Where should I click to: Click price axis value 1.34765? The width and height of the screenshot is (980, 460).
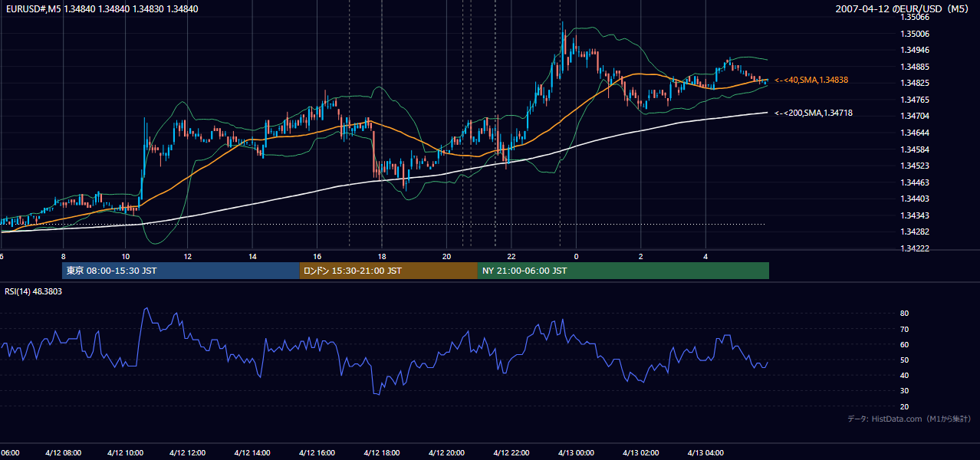click(x=915, y=100)
